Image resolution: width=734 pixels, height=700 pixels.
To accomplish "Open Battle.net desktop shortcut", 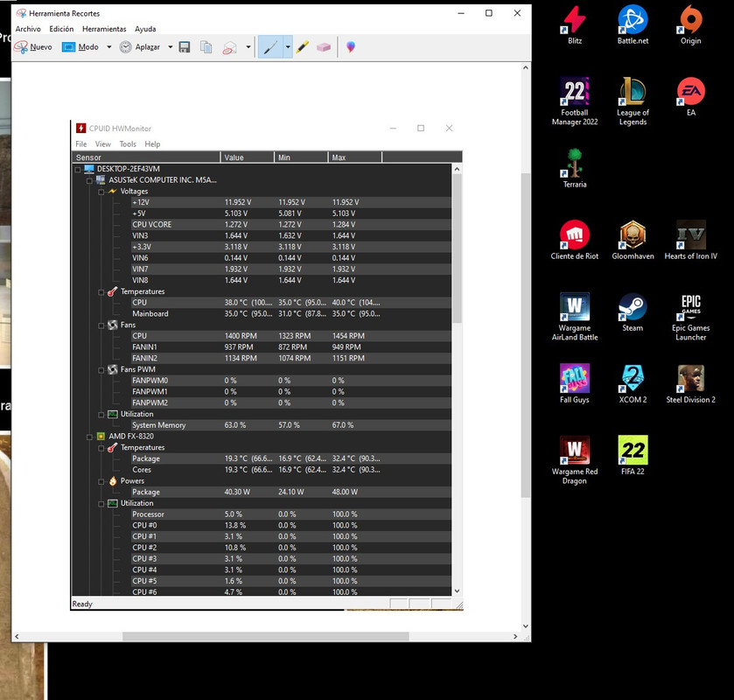I will click(x=633, y=24).
